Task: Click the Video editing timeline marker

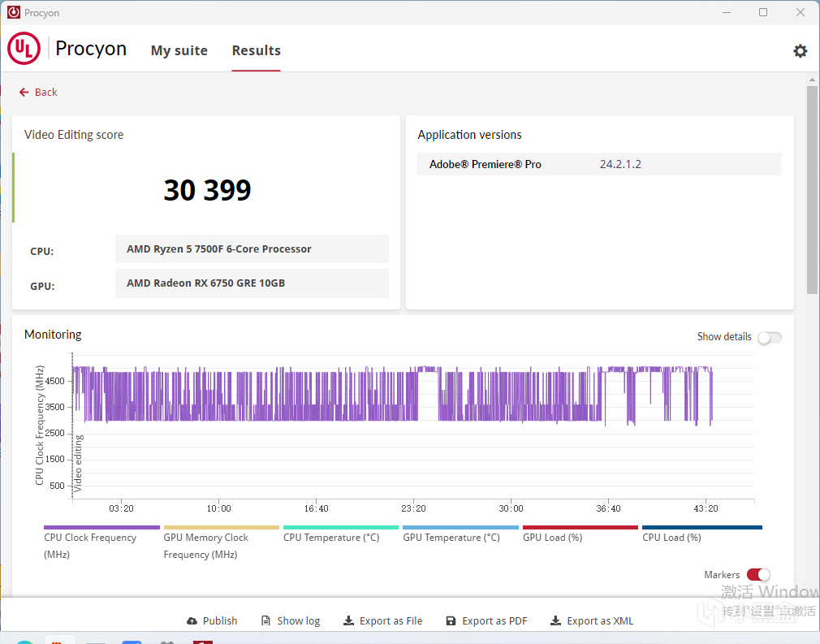Action: coord(78,464)
